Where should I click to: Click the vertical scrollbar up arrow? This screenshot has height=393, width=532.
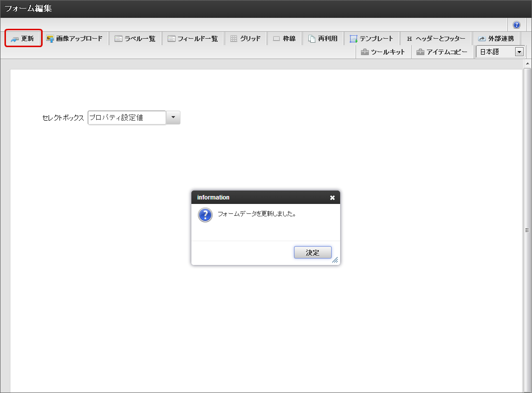[527, 64]
